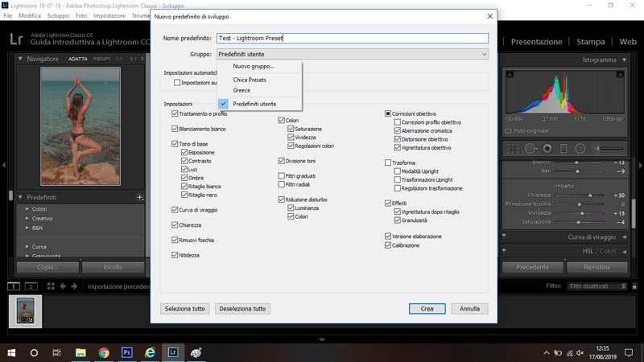This screenshot has width=644, height=362.
Task: Enable Filtri radiali checkbox
Action: [x=281, y=184]
